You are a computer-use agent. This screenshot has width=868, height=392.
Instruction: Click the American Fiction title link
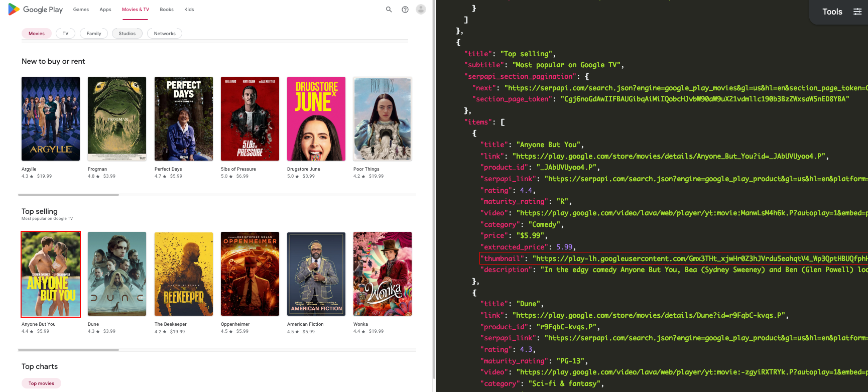coord(305,324)
